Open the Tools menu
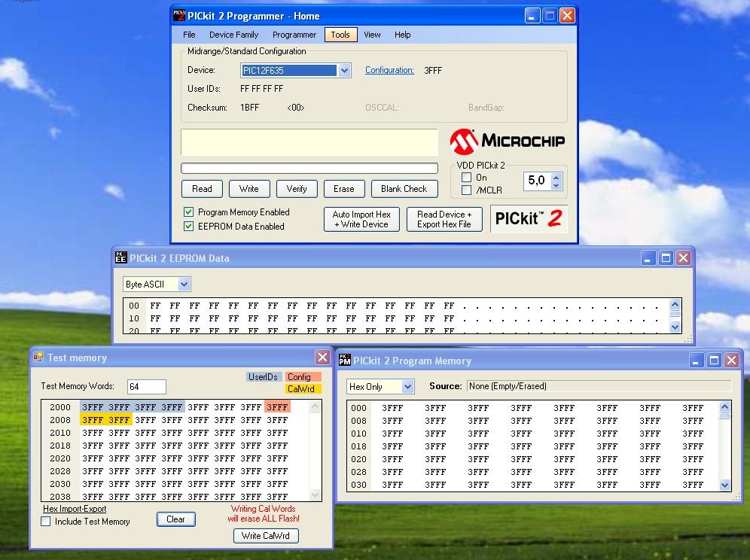This screenshot has width=750, height=560. [x=340, y=35]
